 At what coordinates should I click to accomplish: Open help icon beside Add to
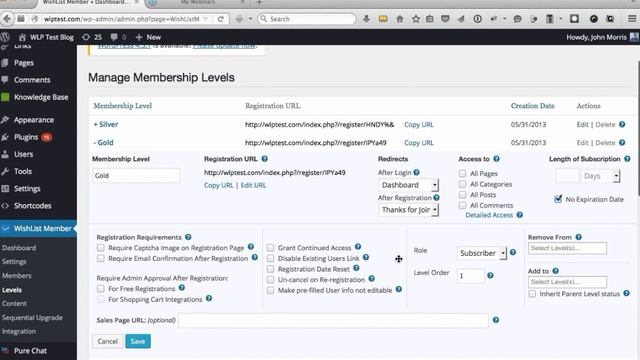pyautogui.click(x=556, y=271)
